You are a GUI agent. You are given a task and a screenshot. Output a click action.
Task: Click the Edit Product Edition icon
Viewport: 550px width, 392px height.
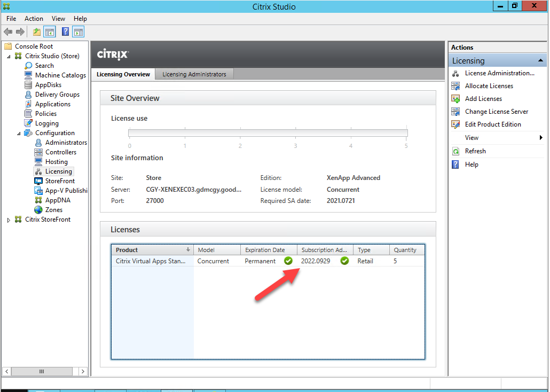click(x=455, y=124)
